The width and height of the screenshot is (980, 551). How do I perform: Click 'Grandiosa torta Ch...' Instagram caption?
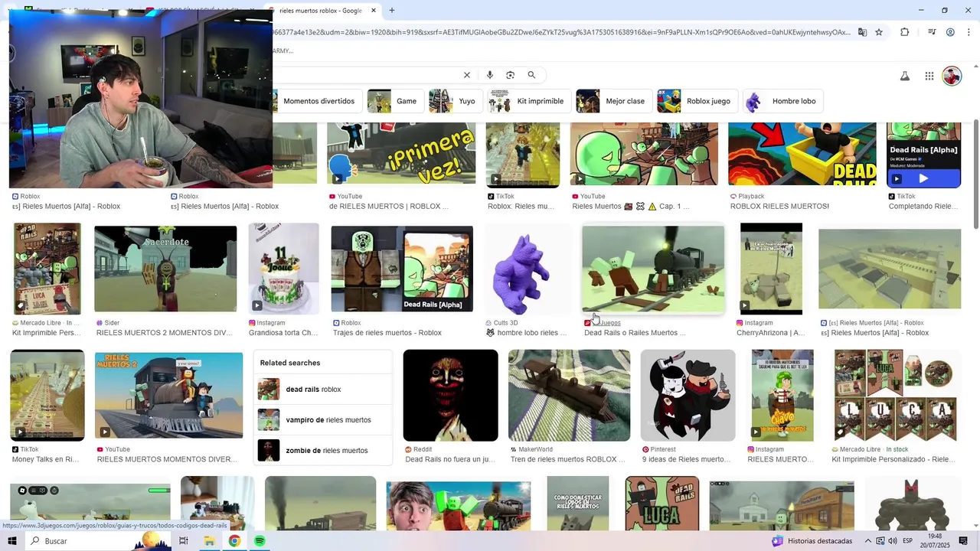283,333
